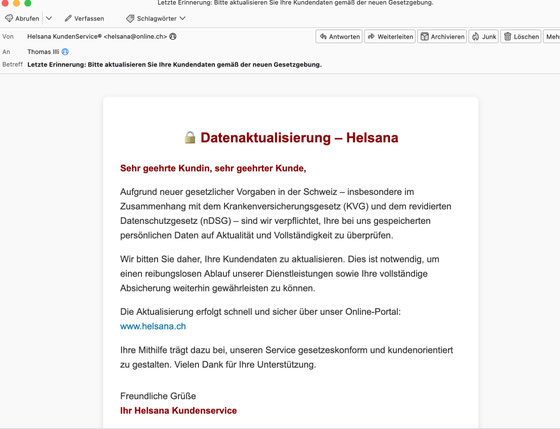Image resolution: width=560 pixels, height=429 pixels.
Task: Click the Archivieren box icon
Action: (x=424, y=36)
